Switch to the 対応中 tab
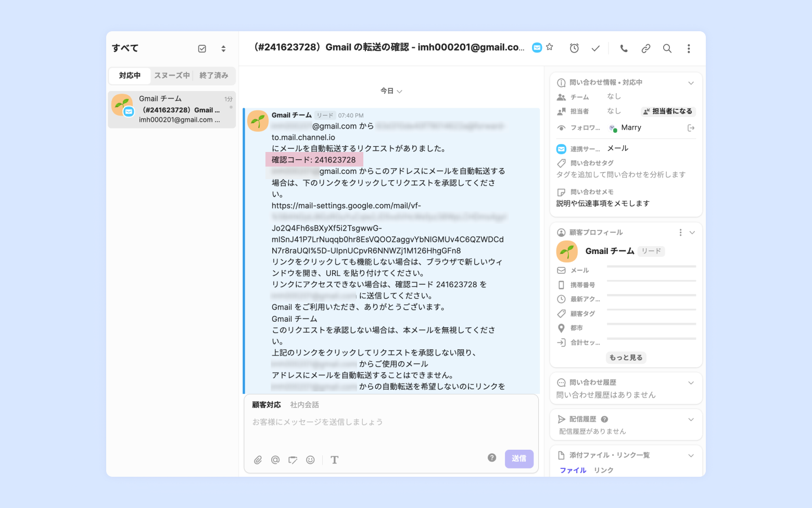This screenshot has width=812, height=508. tap(130, 75)
